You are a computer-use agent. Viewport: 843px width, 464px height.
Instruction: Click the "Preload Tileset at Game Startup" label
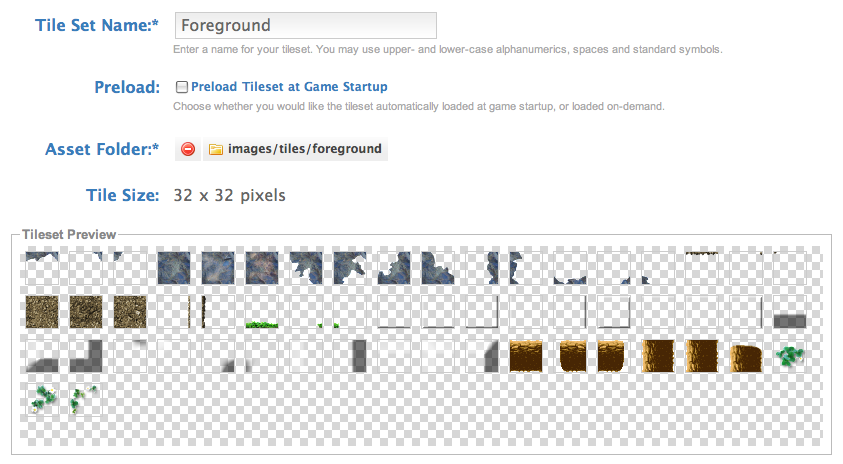tap(288, 87)
